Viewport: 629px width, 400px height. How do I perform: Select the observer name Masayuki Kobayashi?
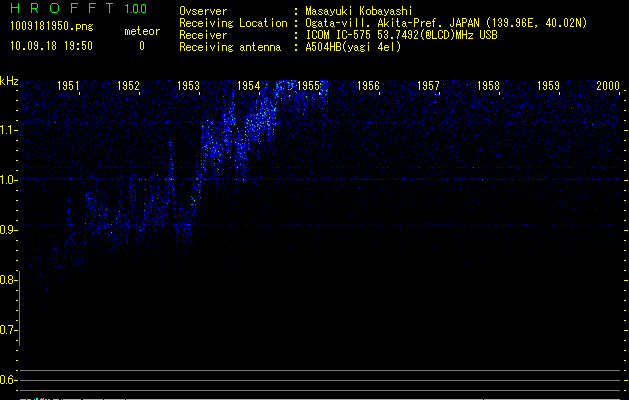point(359,11)
